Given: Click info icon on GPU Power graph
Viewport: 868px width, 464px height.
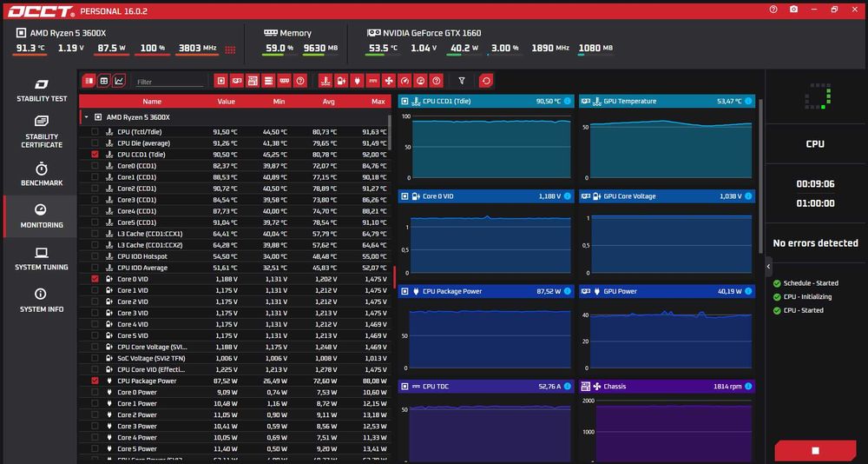Looking at the screenshot, I should tap(748, 291).
